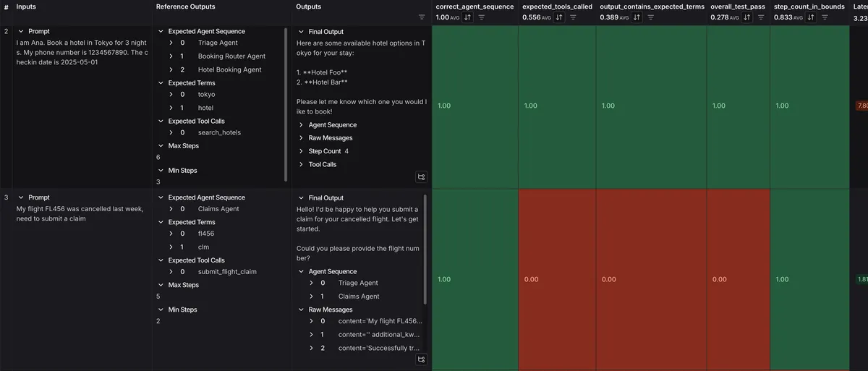This screenshot has height=371, width=868.
Task: Collapse Final Output in row 2
Action: 301,32
